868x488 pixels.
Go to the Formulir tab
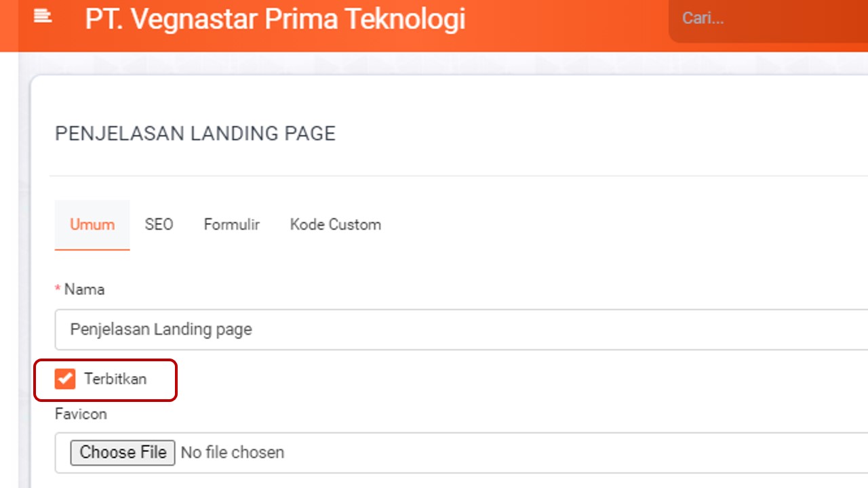[x=231, y=225]
